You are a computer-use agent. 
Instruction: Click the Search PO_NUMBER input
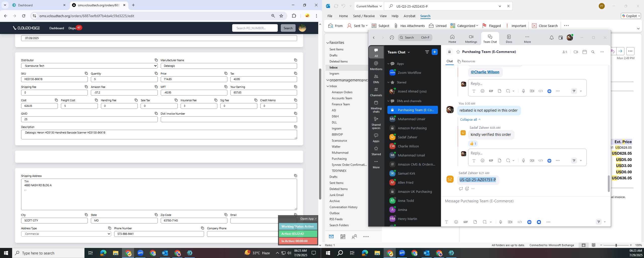[x=255, y=28]
